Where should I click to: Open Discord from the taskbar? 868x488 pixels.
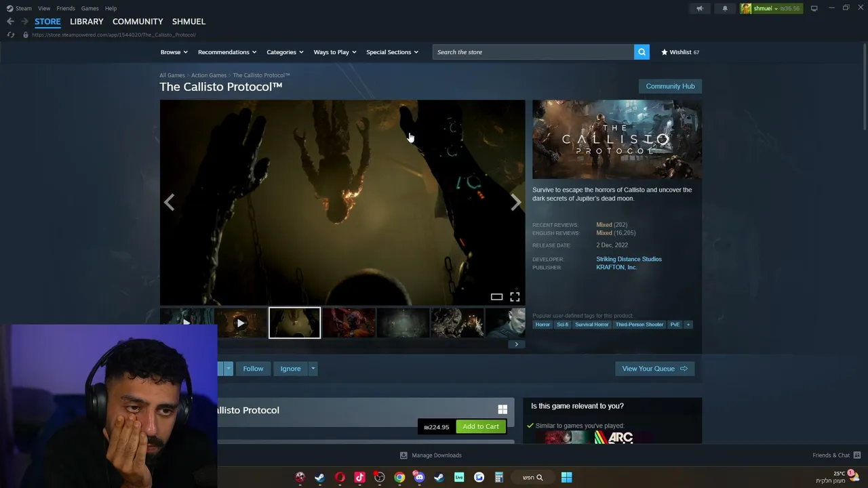(x=419, y=477)
